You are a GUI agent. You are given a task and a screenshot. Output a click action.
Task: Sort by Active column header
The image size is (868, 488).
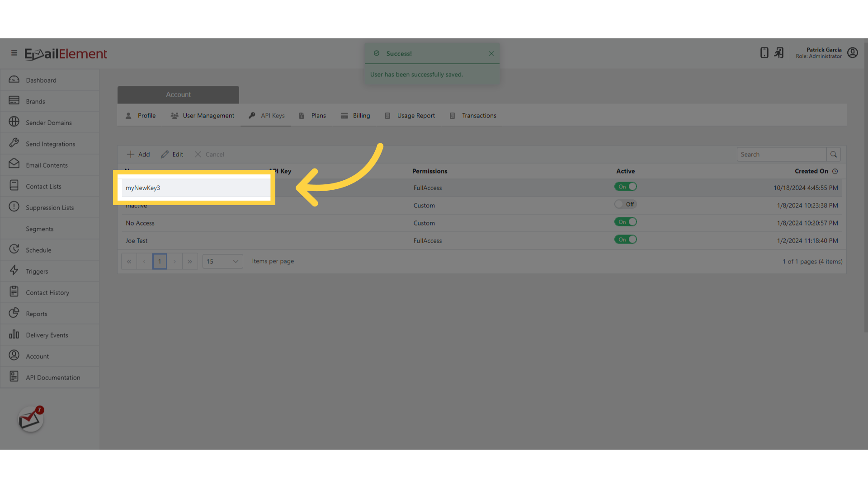pyautogui.click(x=625, y=171)
